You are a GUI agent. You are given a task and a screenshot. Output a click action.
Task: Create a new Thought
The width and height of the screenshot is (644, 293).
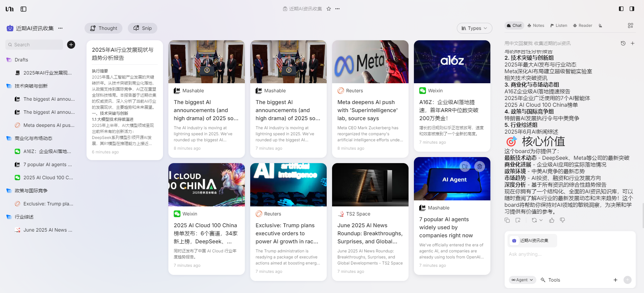[x=103, y=28]
